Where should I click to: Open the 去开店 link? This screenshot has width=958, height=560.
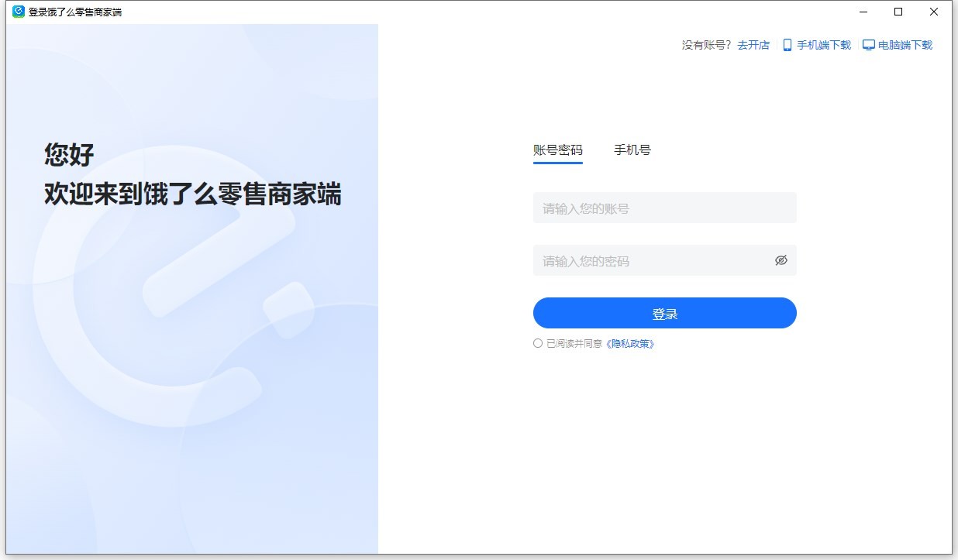pos(753,45)
